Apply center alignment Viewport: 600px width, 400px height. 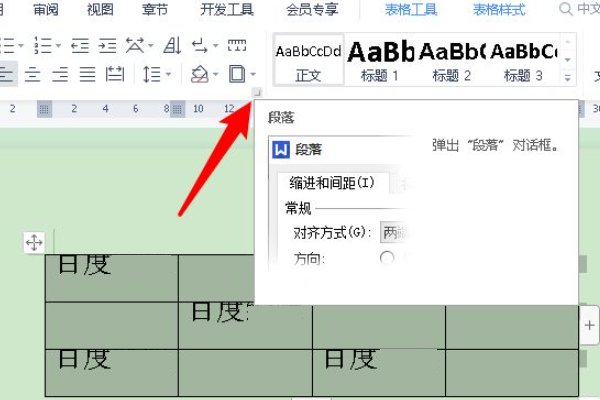coord(32,74)
